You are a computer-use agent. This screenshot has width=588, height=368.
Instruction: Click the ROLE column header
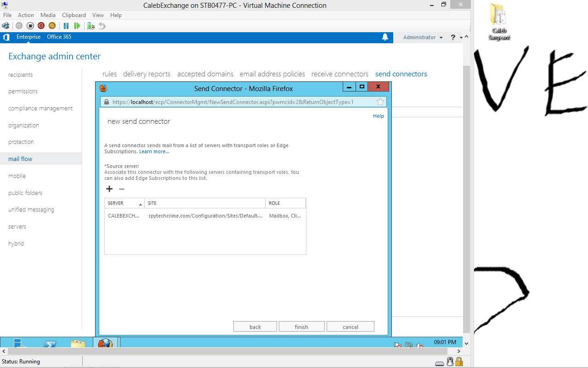point(285,203)
